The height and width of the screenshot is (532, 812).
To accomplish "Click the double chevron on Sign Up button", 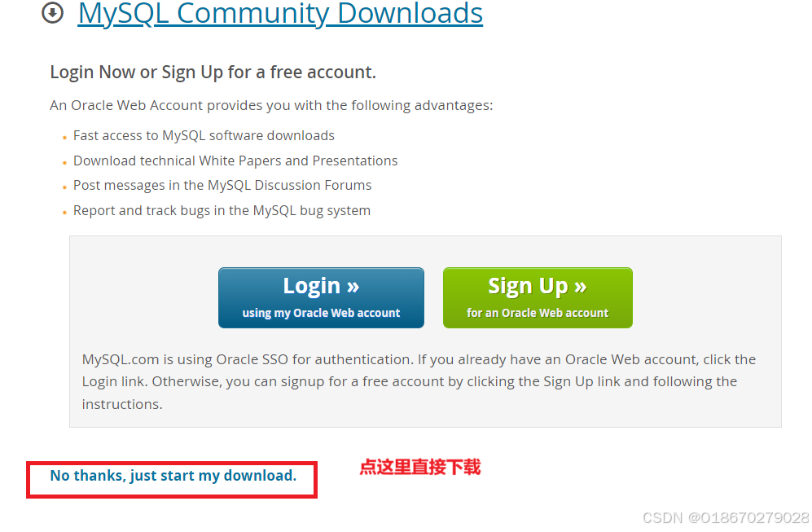I will pyautogui.click(x=581, y=287).
